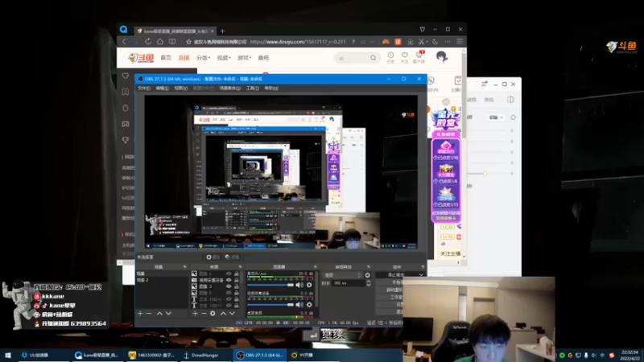Open a new browser tab with plus button
Image resolution: width=644 pixels, height=362 pixels.
pyautogui.click(x=223, y=31)
